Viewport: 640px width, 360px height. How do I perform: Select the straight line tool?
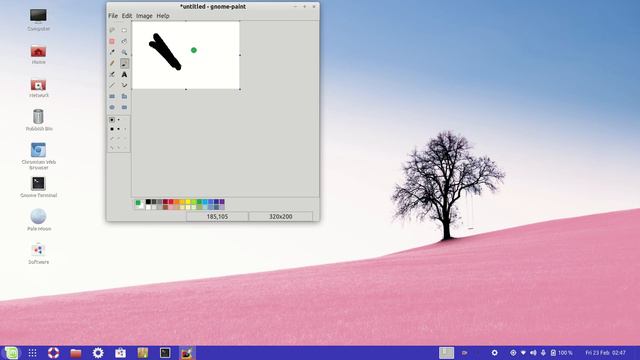click(112, 85)
